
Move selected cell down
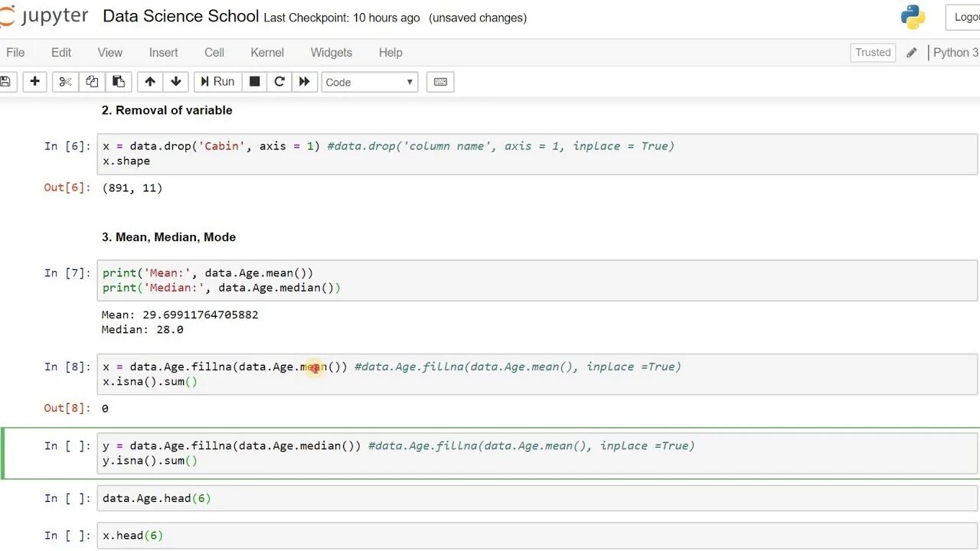click(176, 82)
